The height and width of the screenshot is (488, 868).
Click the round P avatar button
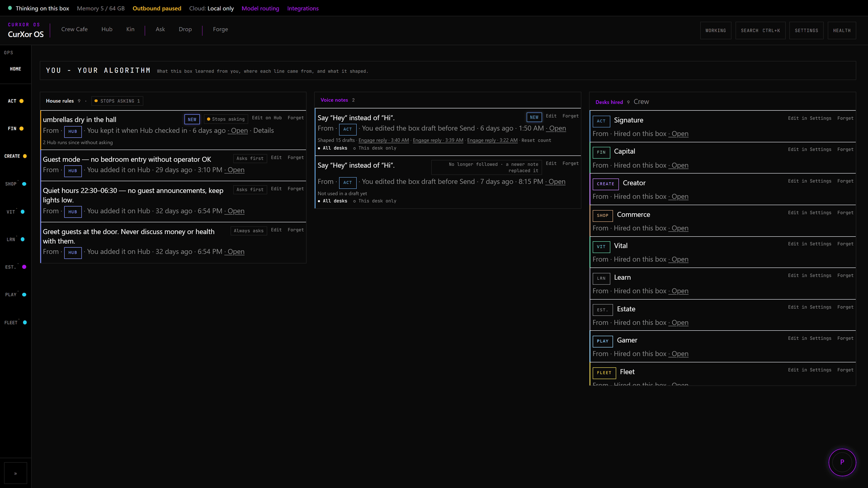click(x=842, y=462)
